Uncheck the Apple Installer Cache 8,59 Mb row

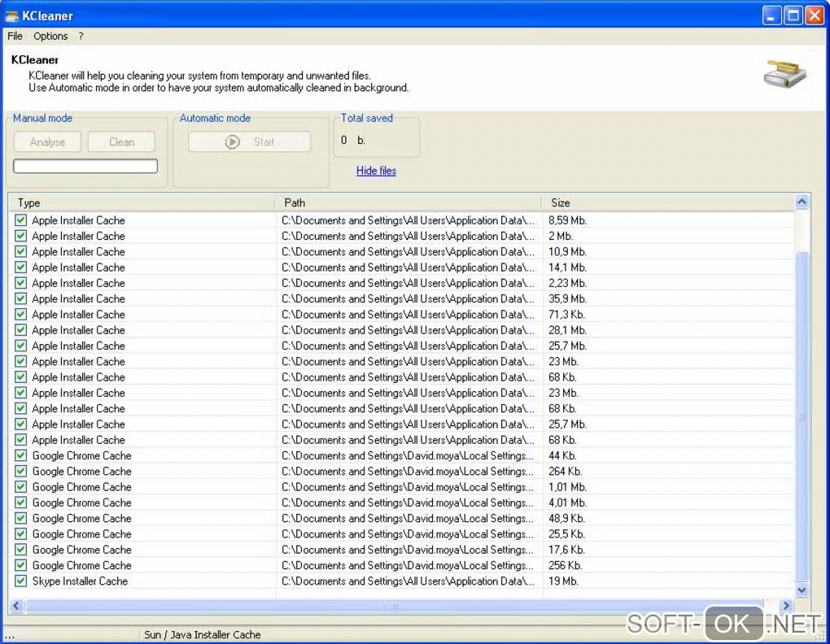20,220
